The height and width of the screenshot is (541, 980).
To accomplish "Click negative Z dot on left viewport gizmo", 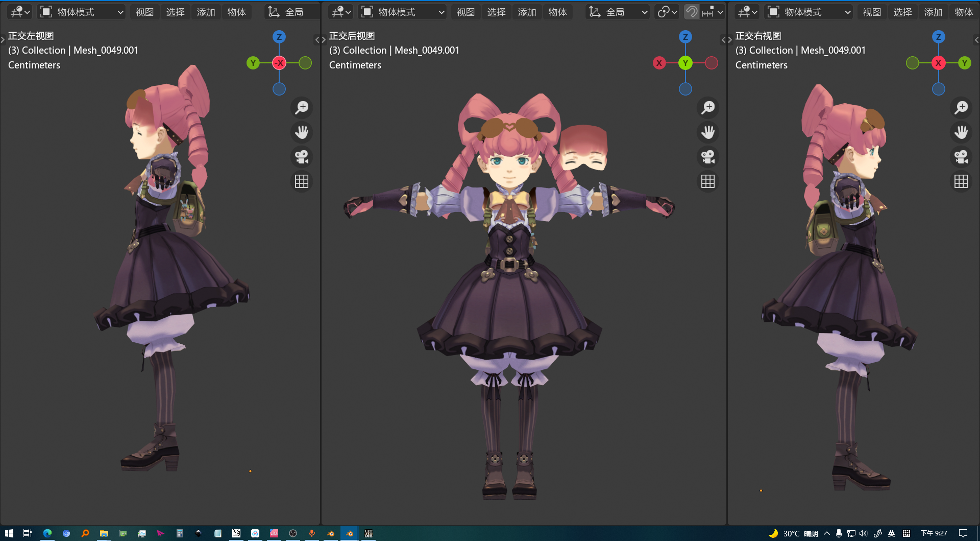I will click(x=279, y=89).
